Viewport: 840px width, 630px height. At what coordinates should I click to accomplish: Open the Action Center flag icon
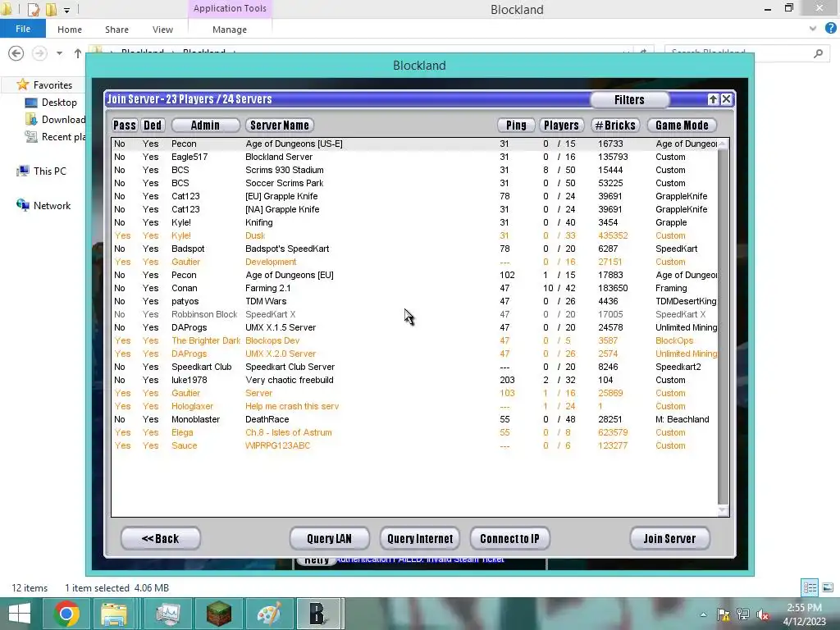tap(724, 614)
